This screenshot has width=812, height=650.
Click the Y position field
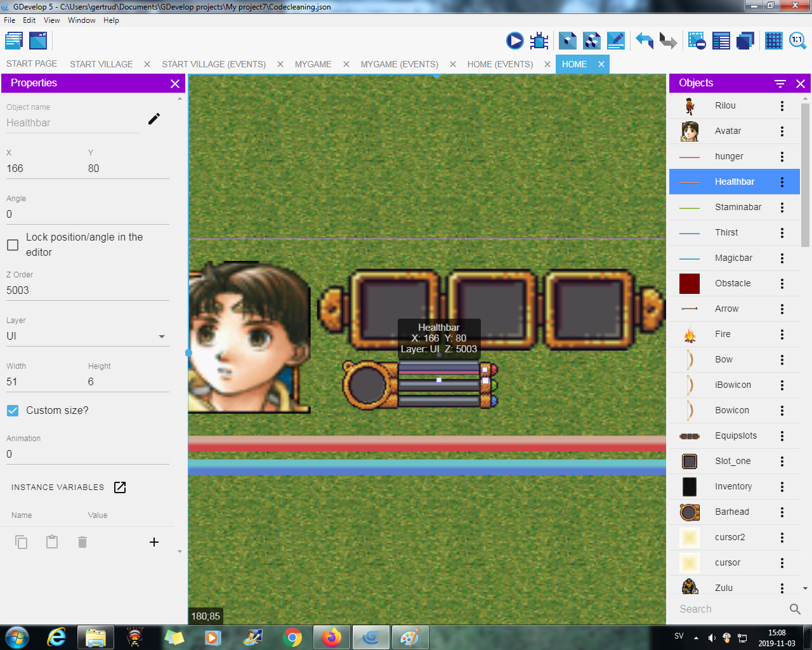[x=128, y=169]
